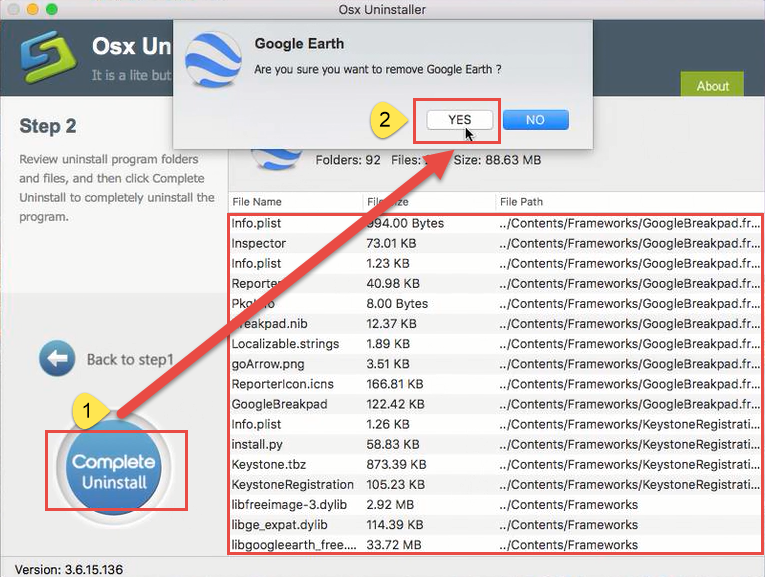Select the libge_expat.dylib file entry
765x577 pixels.
tap(279, 525)
